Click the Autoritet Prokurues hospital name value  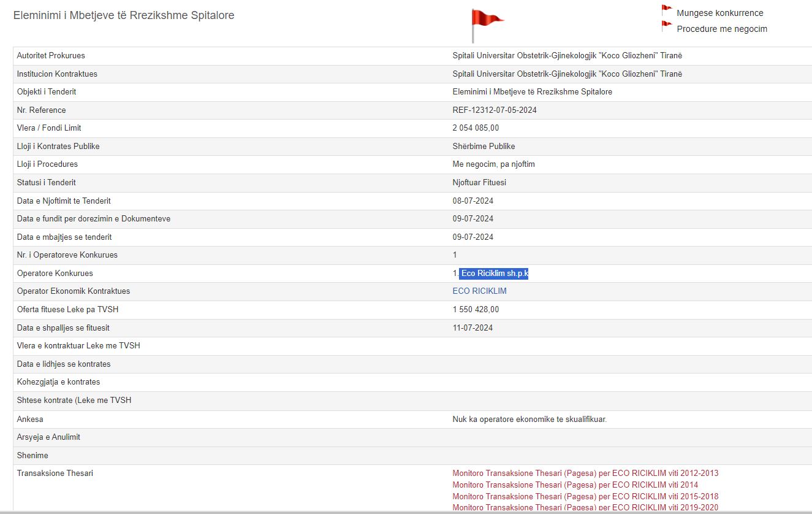[567, 56]
